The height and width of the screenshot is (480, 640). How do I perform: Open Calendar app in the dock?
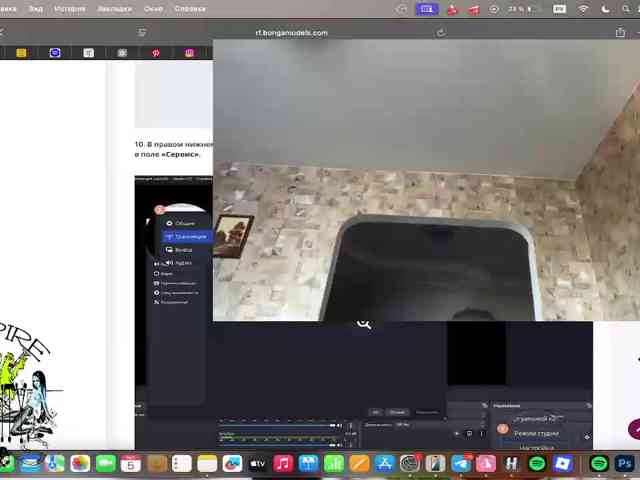click(x=131, y=464)
